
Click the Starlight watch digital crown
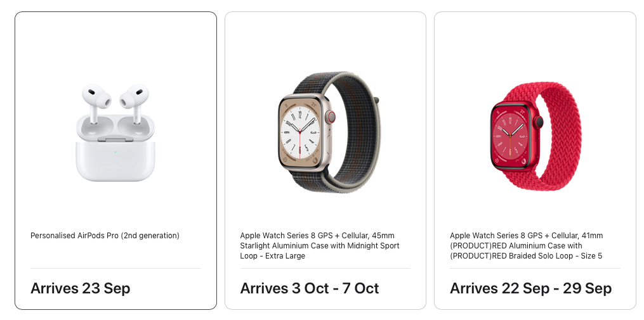(x=330, y=117)
